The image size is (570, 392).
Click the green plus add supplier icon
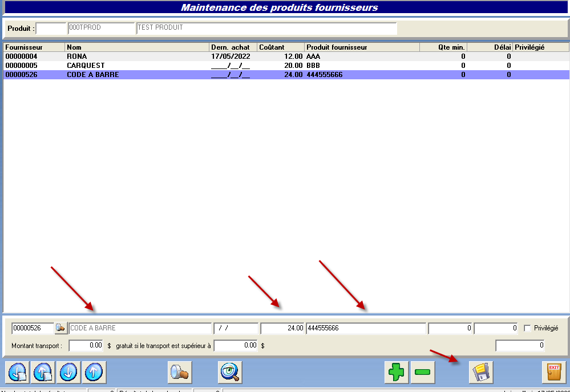[396, 373]
